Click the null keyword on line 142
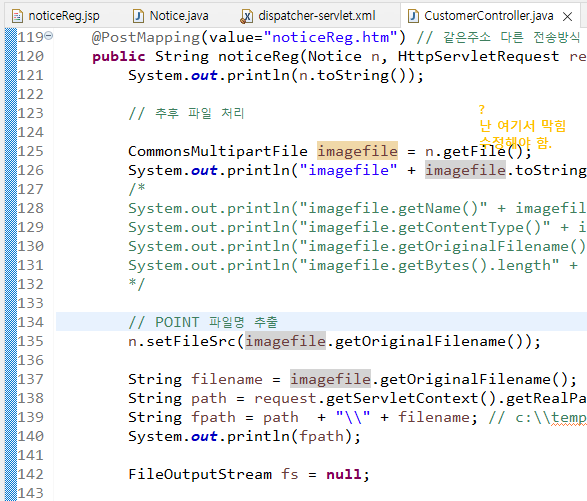The height and width of the screenshot is (501, 587). click(344, 474)
